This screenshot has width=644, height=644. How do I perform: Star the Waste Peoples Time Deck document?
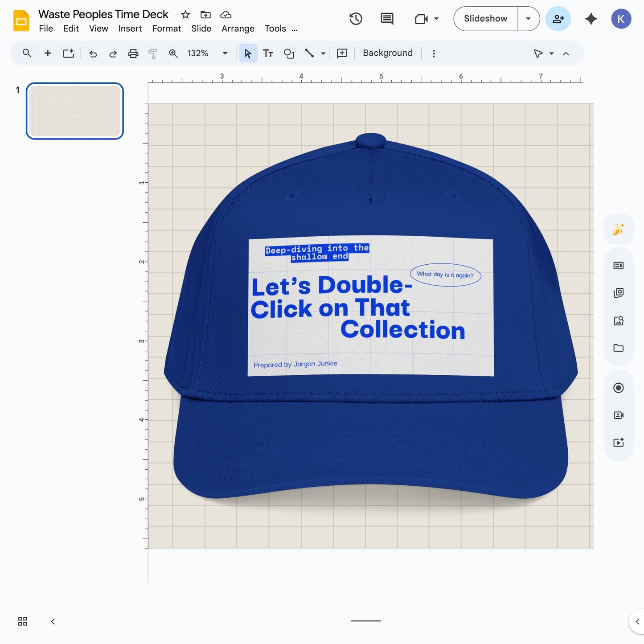tap(185, 15)
